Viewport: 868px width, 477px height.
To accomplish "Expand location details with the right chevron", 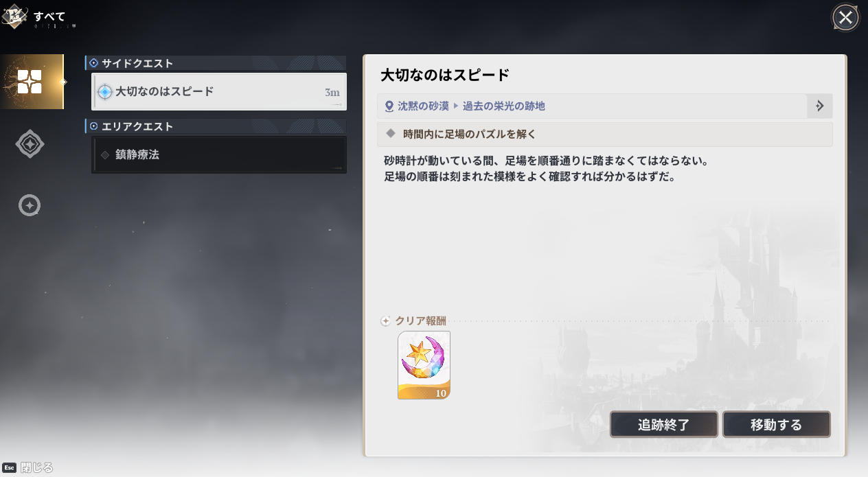I will pyautogui.click(x=819, y=106).
